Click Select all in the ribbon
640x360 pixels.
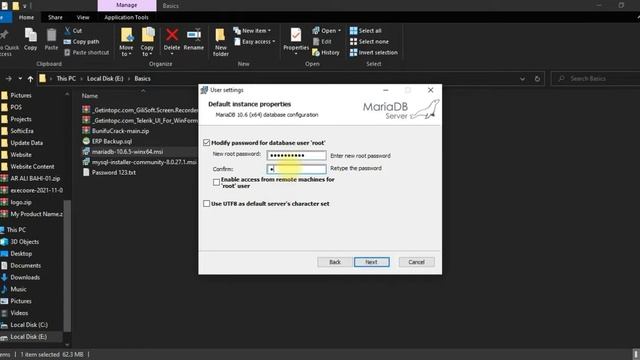coord(365,31)
